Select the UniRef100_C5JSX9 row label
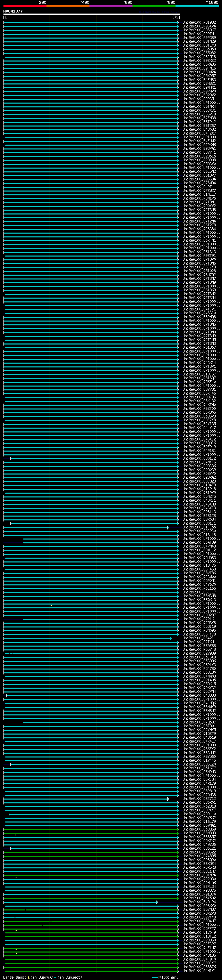The height and width of the screenshot is (980, 222). [x=199, y=657]
